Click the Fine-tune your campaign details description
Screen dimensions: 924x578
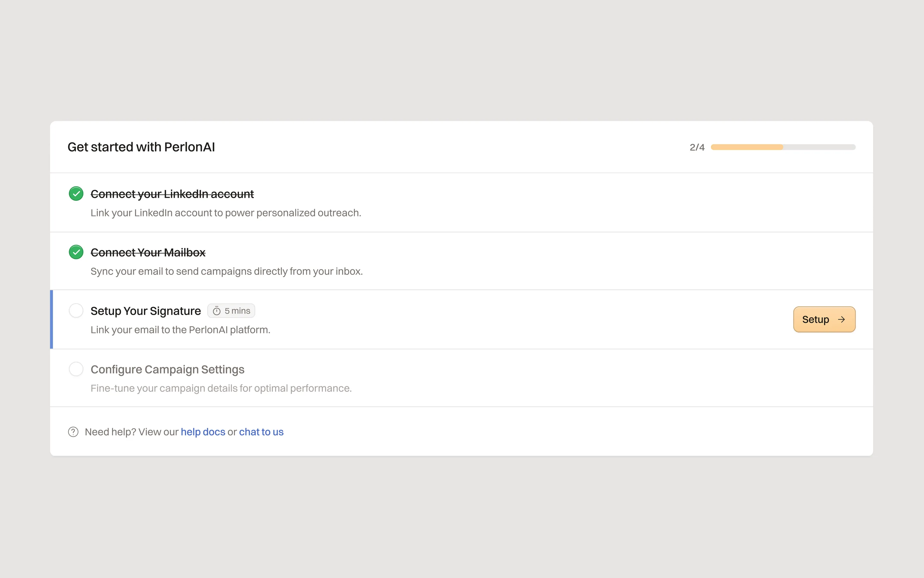click(x=221, y=389)
